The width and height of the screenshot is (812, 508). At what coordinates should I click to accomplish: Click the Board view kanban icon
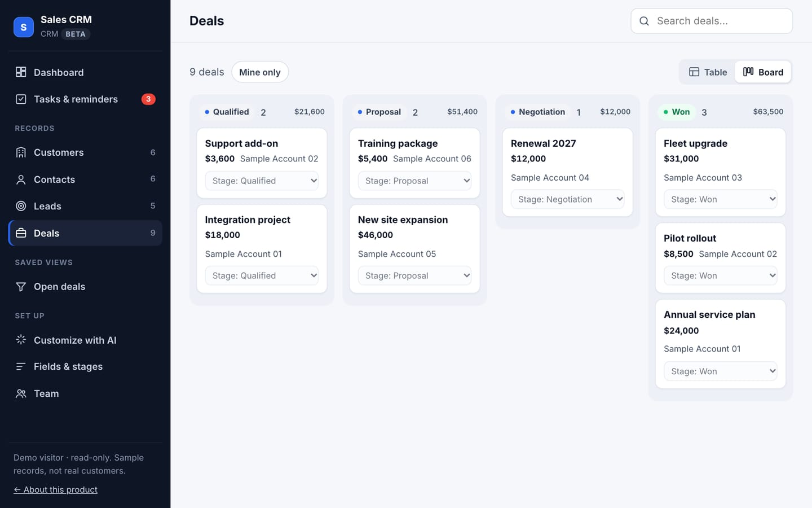(x=748, y=72)
